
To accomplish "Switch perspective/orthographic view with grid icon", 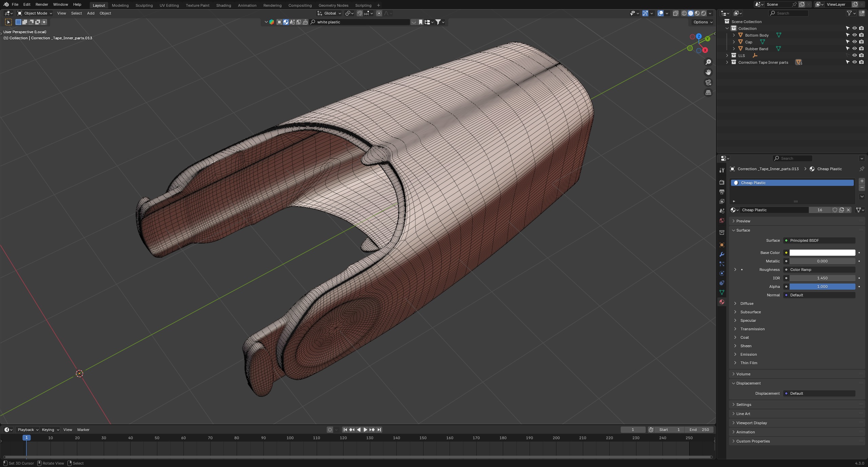I will pos(708,93).
